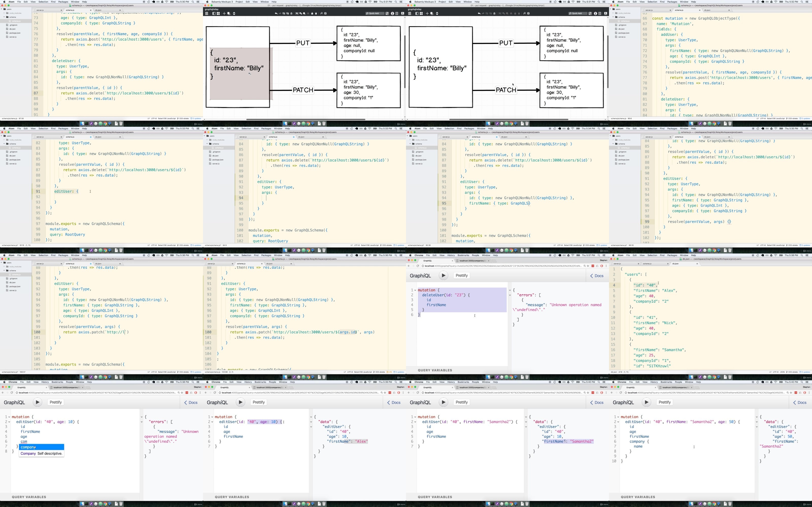Collapse editUser line 2 fold arrow beside company autocomplete
Image resolution: width=812 pixels, height=507 pixels.
click(9, 422)
